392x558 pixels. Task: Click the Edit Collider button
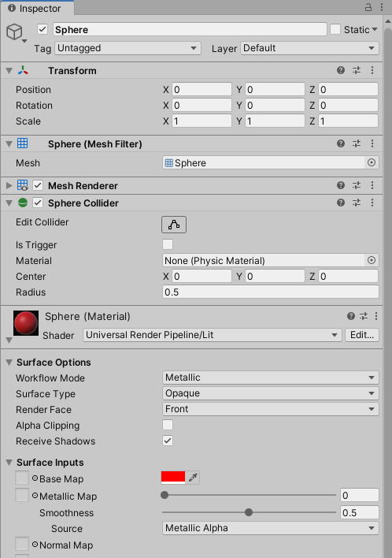[x=174, y=225]
